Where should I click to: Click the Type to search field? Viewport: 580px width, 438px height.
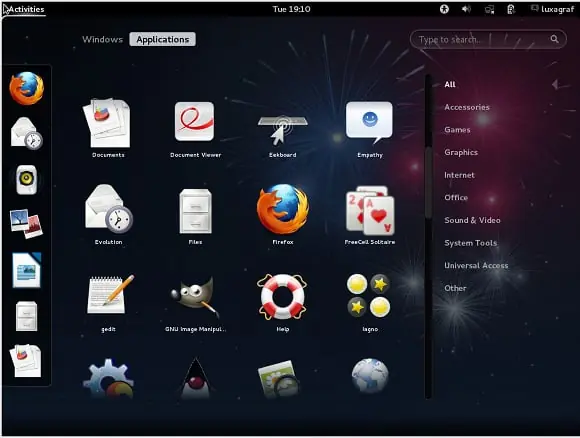pos(488,39)
